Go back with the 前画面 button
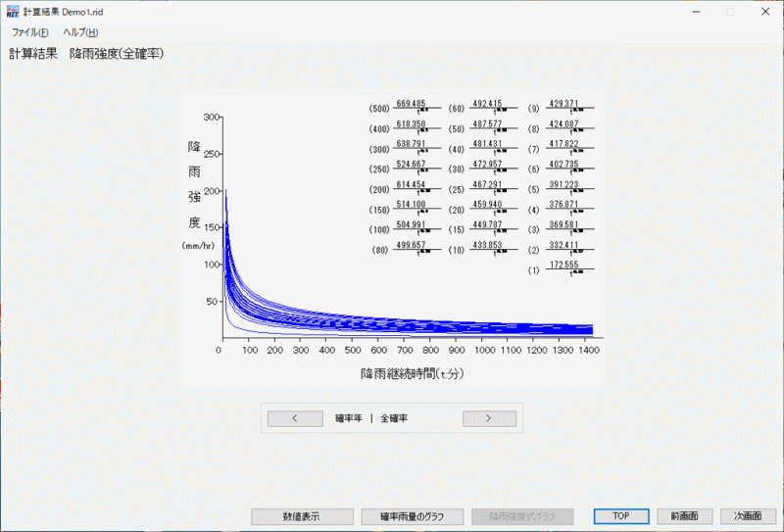This screenshot has width=784, height=532. coord(684,516)
